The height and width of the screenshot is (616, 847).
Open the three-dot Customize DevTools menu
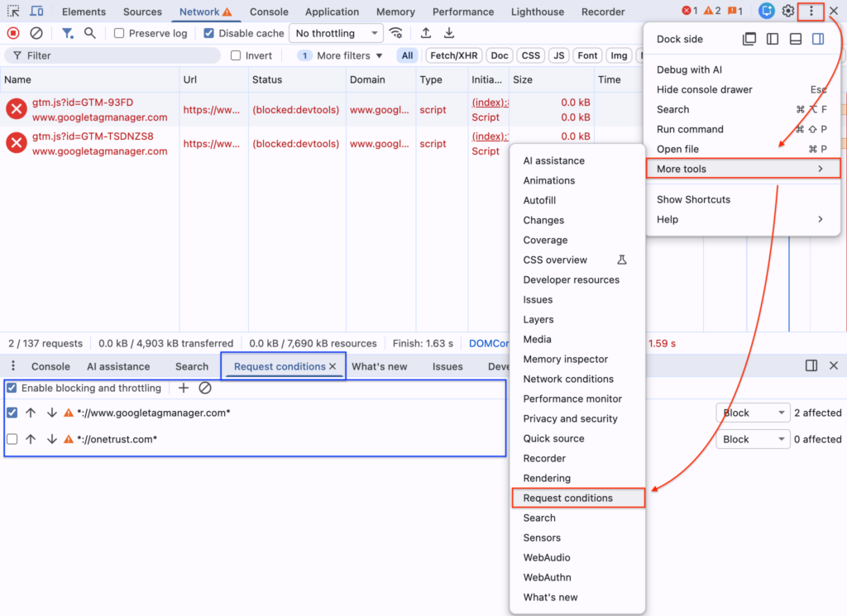click(811, 12)
